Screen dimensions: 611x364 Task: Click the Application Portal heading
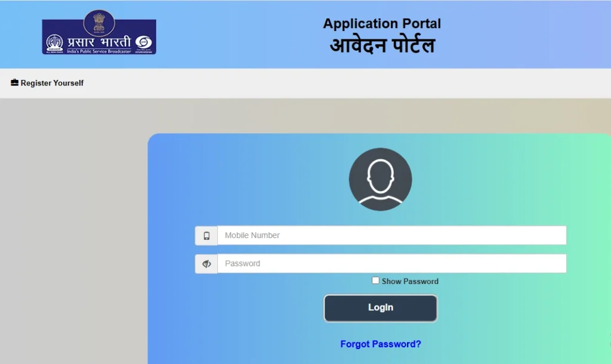coord(382,23)
